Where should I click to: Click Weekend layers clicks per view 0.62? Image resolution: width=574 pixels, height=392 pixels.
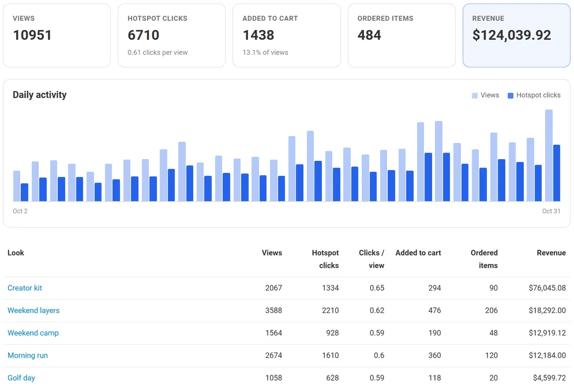[377, 311]
